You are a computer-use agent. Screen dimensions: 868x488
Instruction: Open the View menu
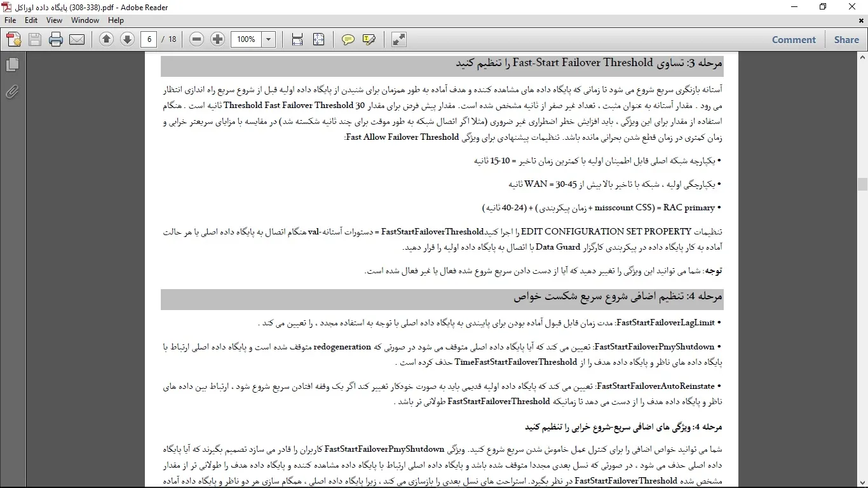click(x=54, y=20)
